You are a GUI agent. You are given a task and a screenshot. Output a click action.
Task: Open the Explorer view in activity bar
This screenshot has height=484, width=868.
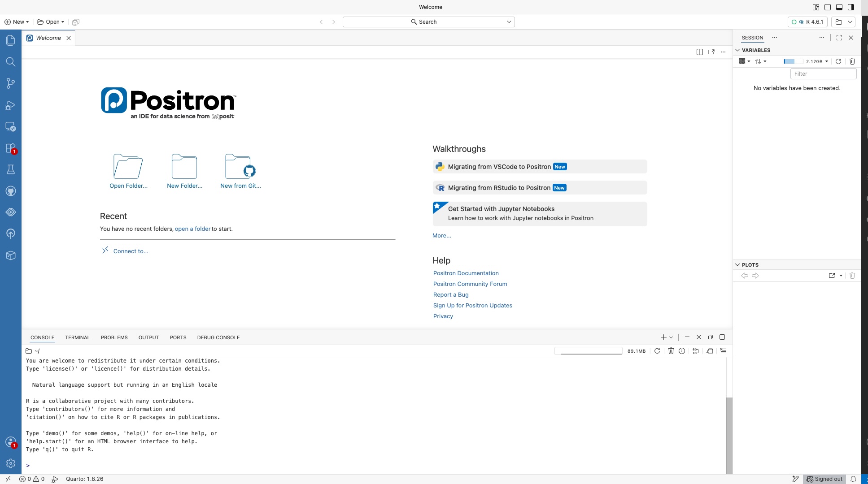click(11, 40)
